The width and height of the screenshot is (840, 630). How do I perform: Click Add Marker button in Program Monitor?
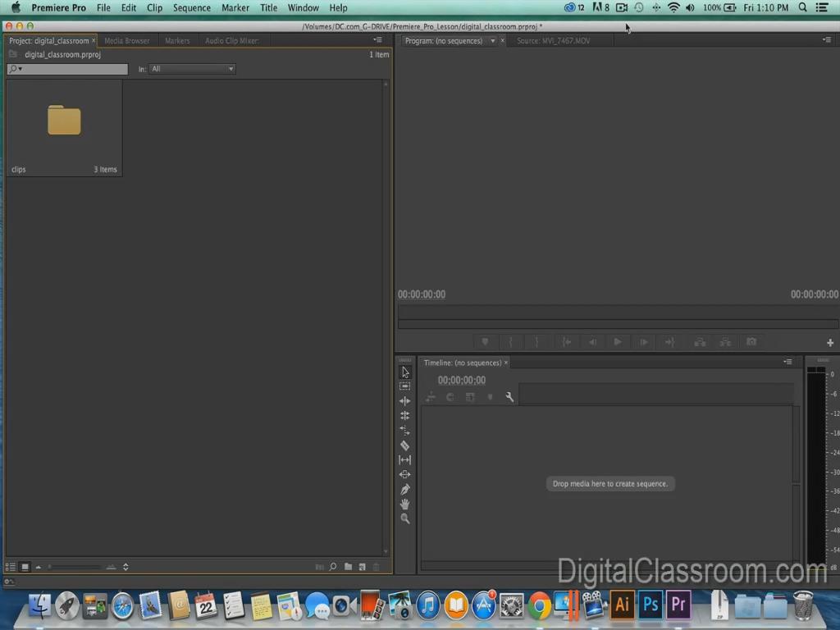[485, 342]
